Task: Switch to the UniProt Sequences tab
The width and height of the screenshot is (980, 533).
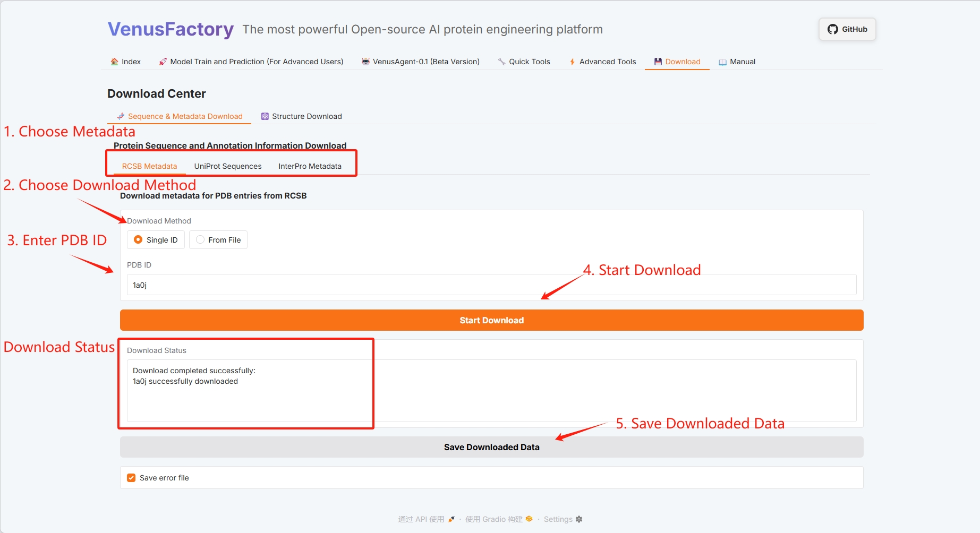Action: pyautogui.click(x=227, y=166)
